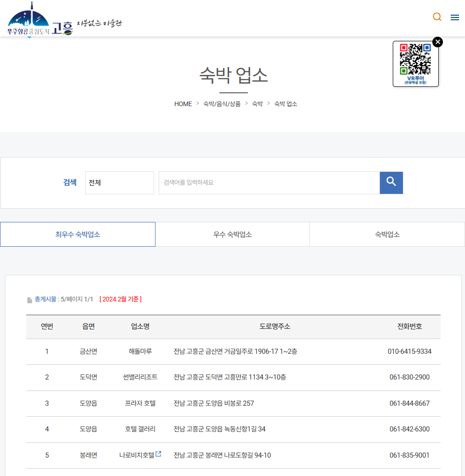Click the 숙박 업소 breadcrumb link
This screenshot has height=476, width=465.
click(x=285, y=104)
